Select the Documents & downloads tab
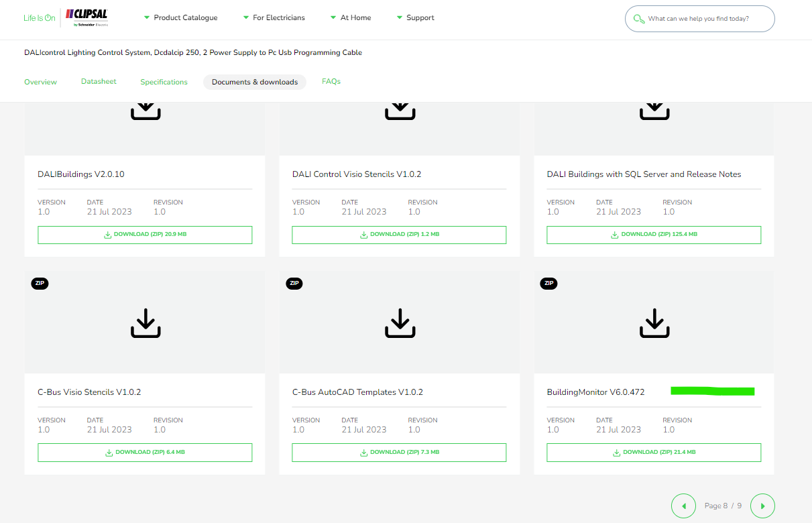Viewport: 812px width, 523px height. pyautogui.click(x=255, y=82)
